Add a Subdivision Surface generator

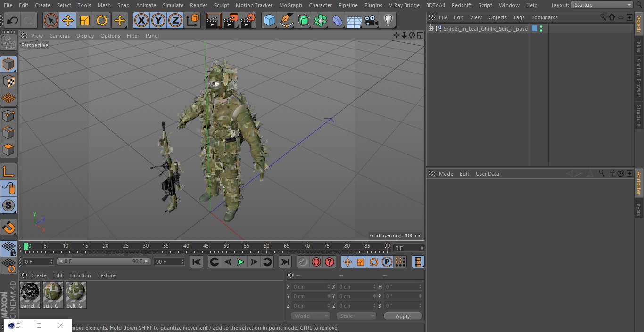pos(304,21)
